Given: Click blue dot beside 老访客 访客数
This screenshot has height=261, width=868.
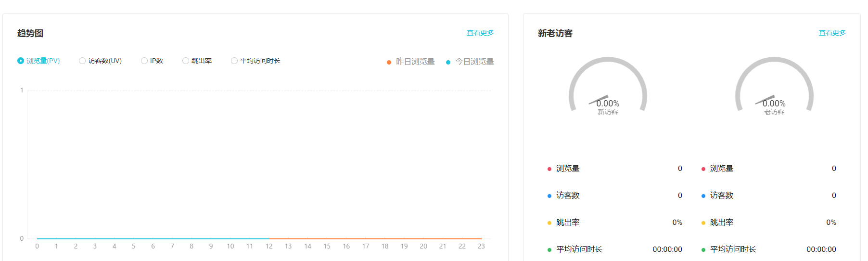Looking at the screenshot, I should [x=703, y=196].
